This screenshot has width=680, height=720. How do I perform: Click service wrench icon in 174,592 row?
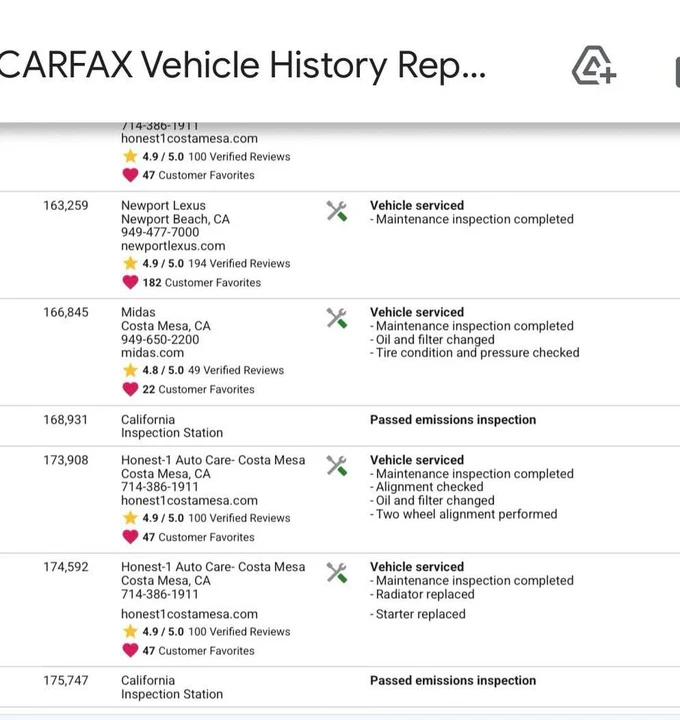click(337, 573)
